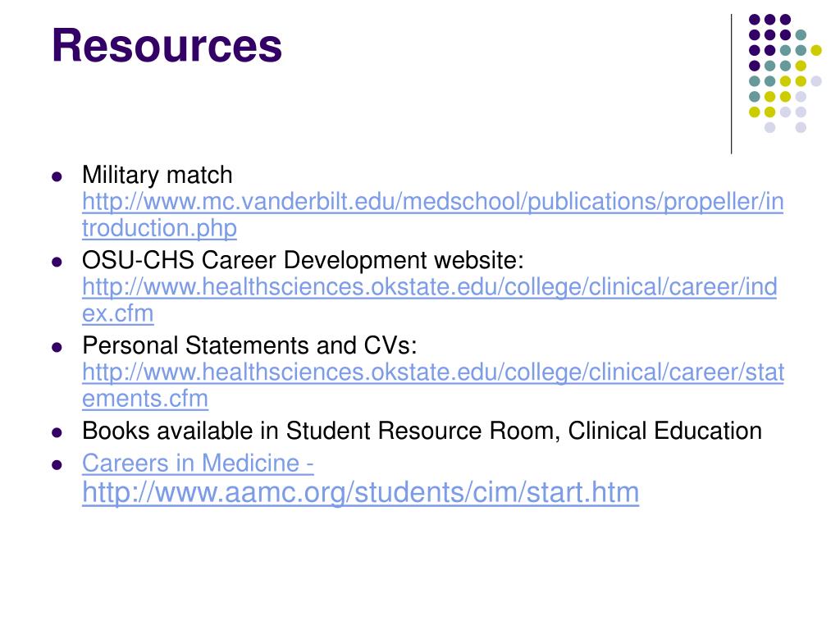
Task: Open the 'Careers in Medicine -' link
Action: (x=198, y=463)
